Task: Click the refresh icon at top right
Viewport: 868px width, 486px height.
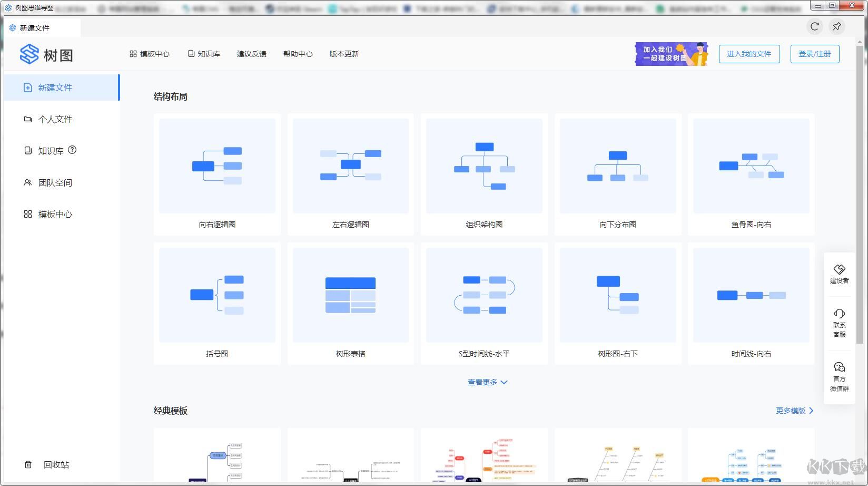Action: coord(815,26)
